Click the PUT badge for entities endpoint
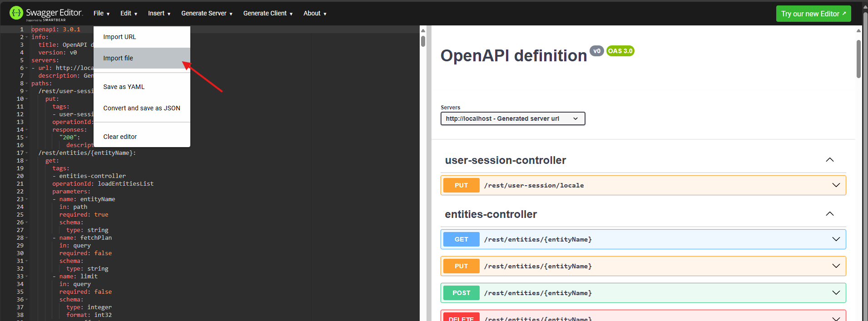This screenshot has height=321, width=868. click(x=461, y=266)
